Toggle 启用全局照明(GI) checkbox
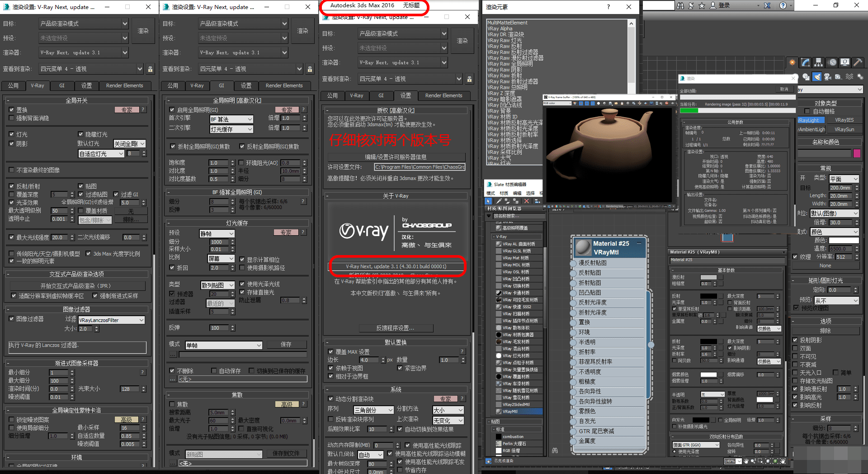 coord(172,109)
